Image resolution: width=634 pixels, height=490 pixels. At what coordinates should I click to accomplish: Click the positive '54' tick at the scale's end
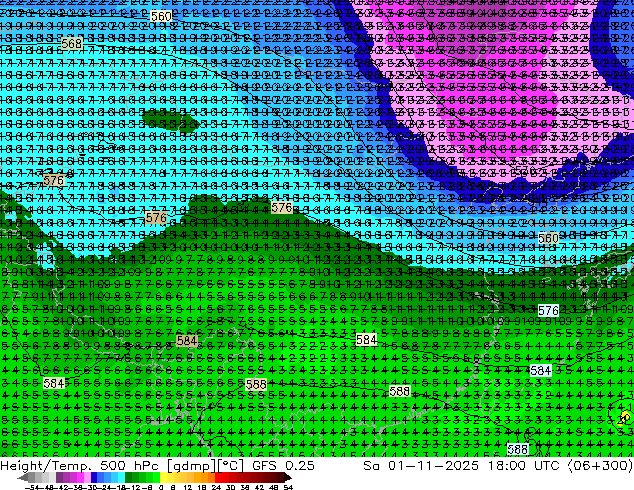pyautogui.click(x=287, y=487)
